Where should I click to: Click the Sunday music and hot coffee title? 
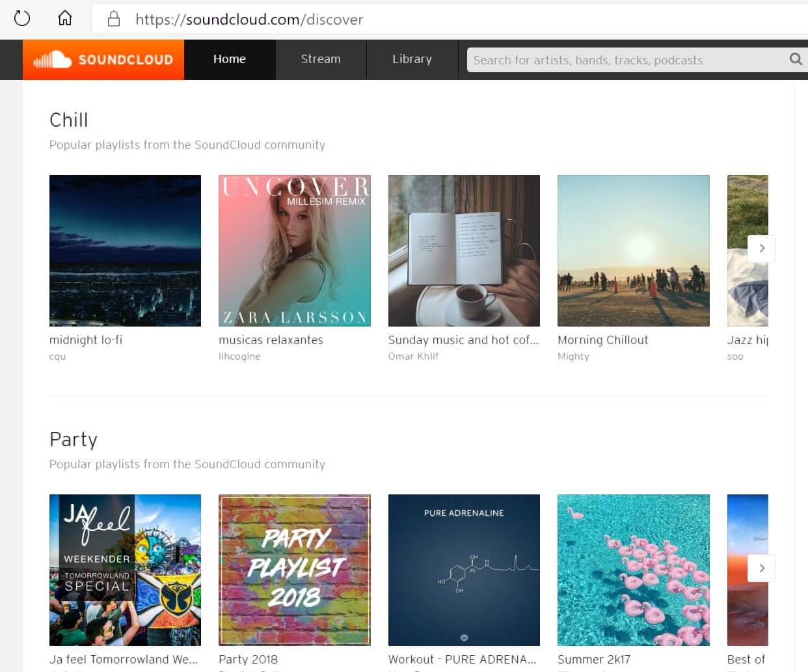pos(463,340)
